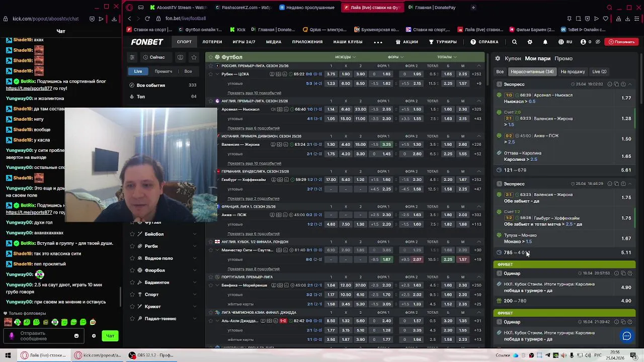Image resolution: width=644 pixels, height=362 pixels.
Task: Open the sport list filter icon
Action: click(x=132, y=57)
